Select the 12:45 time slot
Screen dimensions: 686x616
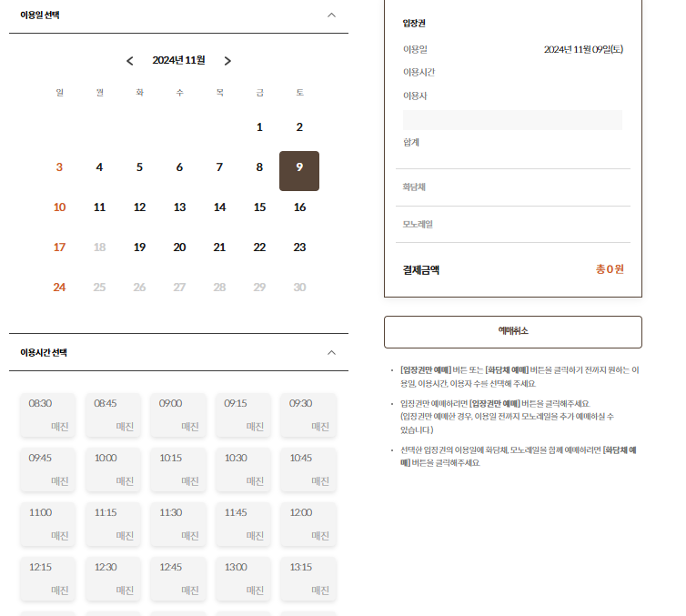pos(178,579)
